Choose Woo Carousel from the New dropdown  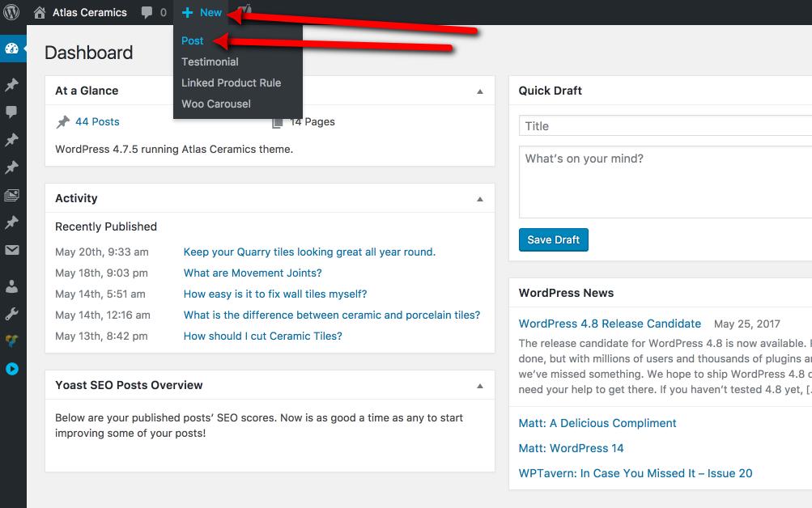coord(216,104)
